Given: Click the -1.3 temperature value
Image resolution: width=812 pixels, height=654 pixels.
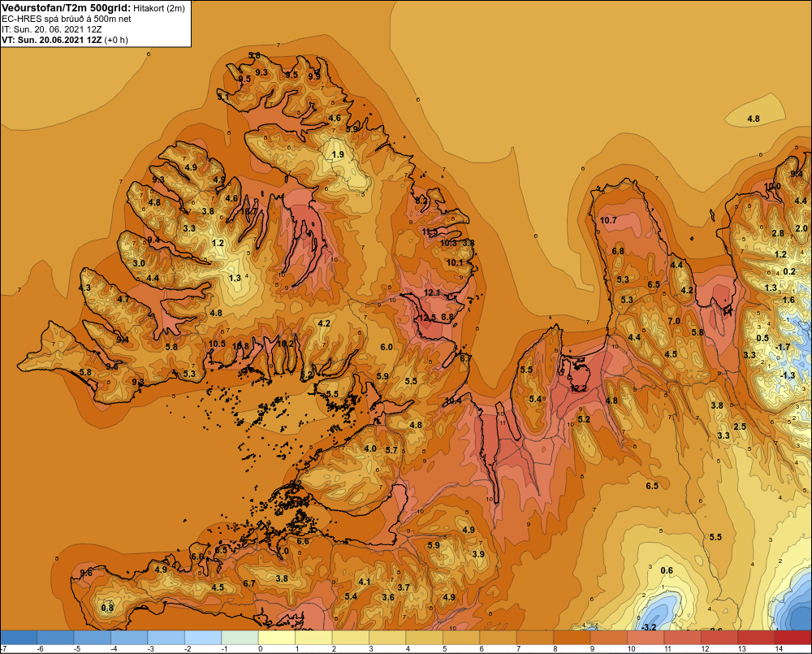Looking at the screenshot, I should point(787,375).
